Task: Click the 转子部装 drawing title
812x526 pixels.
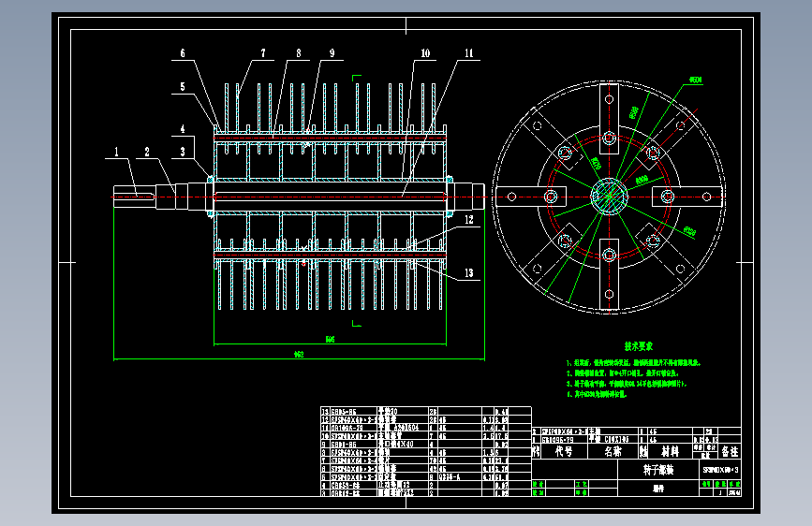Action: tap(658, 470)
